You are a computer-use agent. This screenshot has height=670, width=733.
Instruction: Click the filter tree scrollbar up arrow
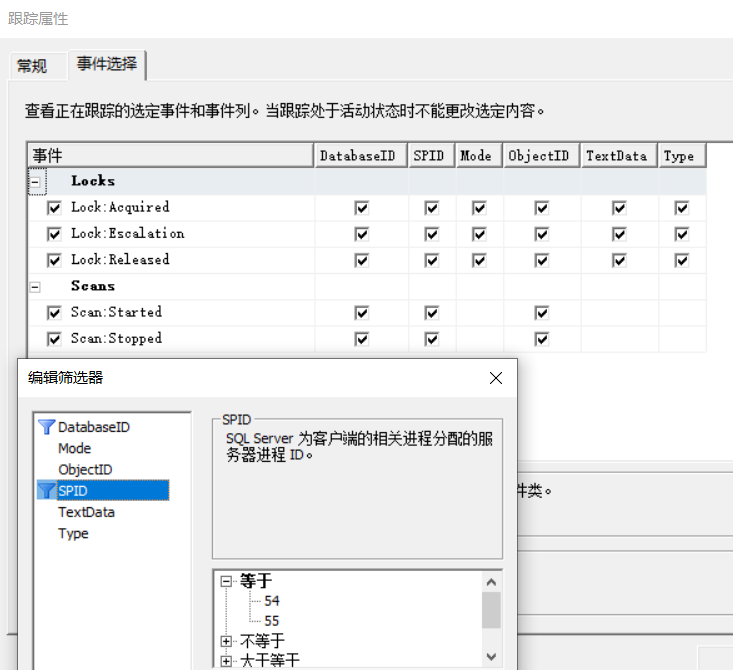point(491,581)
